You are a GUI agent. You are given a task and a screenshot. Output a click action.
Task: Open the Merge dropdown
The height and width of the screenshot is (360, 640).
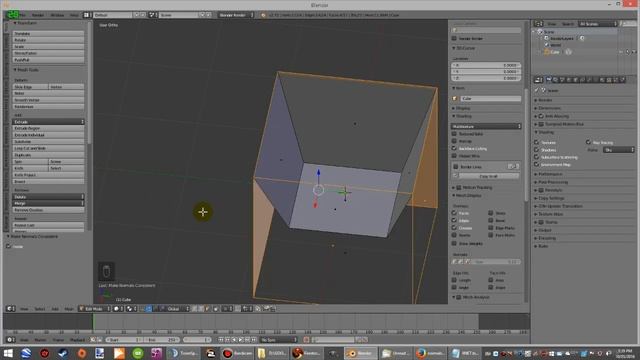coord(49,203)
